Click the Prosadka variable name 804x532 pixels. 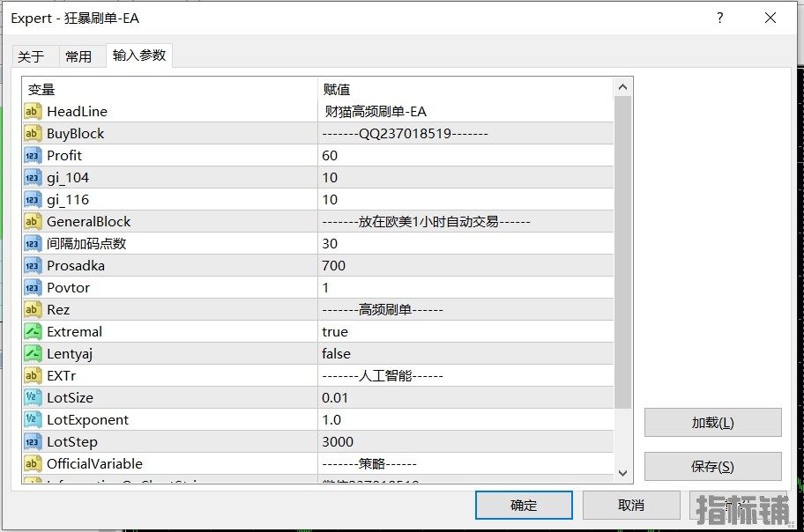tap(76, 265)
